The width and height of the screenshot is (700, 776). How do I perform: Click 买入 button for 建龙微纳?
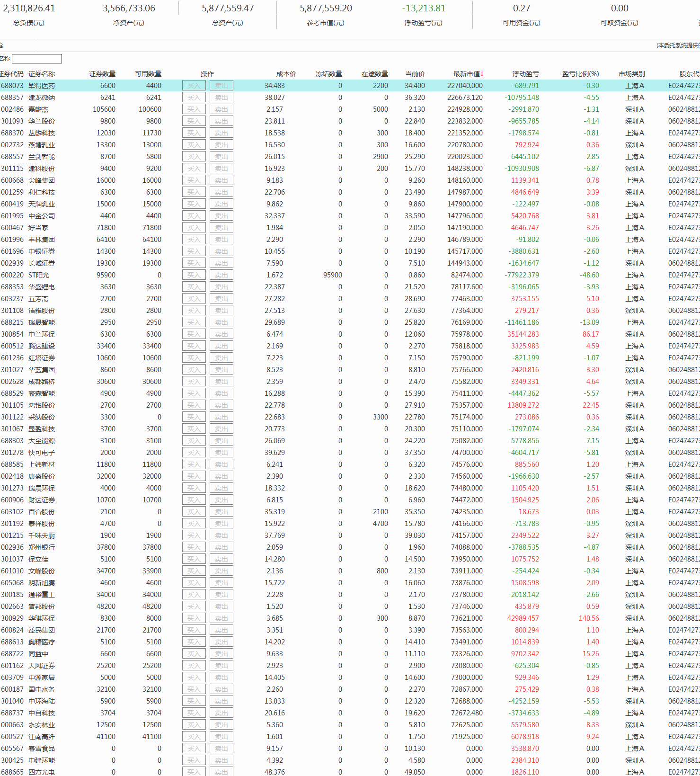coord(194,98)
